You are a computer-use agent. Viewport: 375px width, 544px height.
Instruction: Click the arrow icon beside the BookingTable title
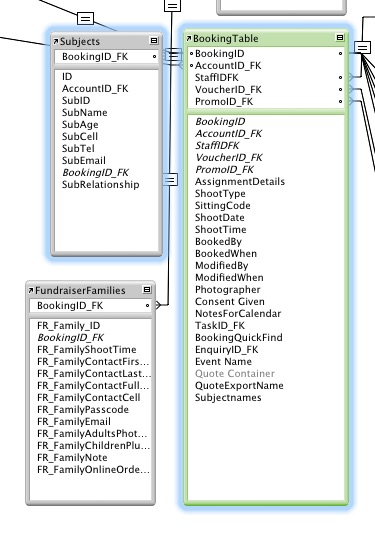click(x=189, y=39)
